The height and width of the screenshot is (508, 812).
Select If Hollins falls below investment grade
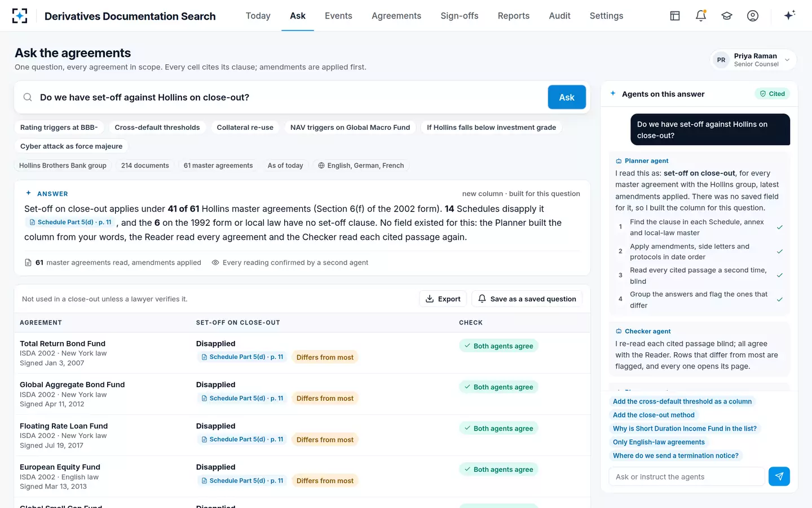click(x=491, y=128)
